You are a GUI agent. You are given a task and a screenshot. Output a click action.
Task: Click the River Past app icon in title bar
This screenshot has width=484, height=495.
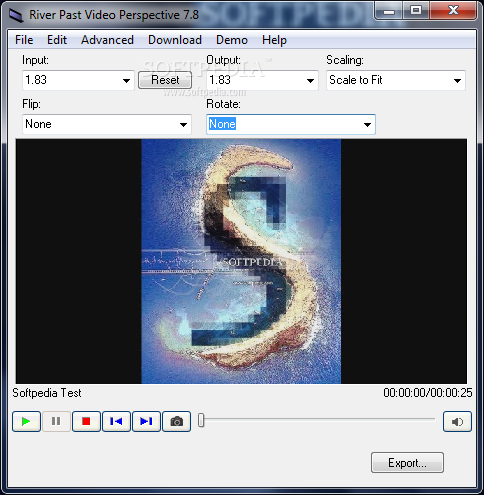tap(16, 15)
